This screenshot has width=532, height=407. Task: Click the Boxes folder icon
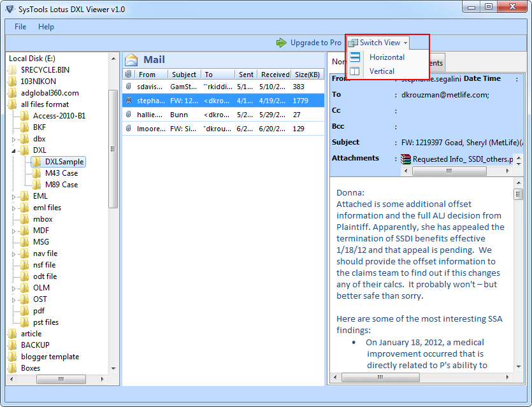click(13, 368)
